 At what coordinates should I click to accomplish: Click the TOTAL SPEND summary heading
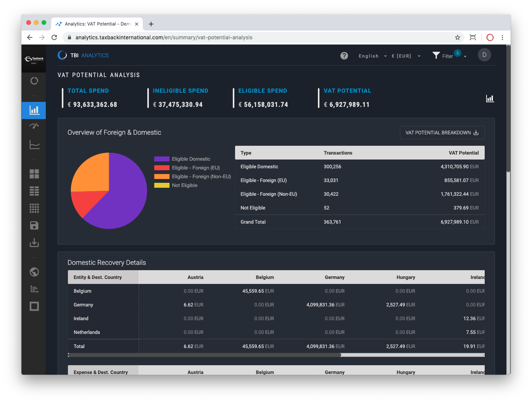[x=88, y=91]
